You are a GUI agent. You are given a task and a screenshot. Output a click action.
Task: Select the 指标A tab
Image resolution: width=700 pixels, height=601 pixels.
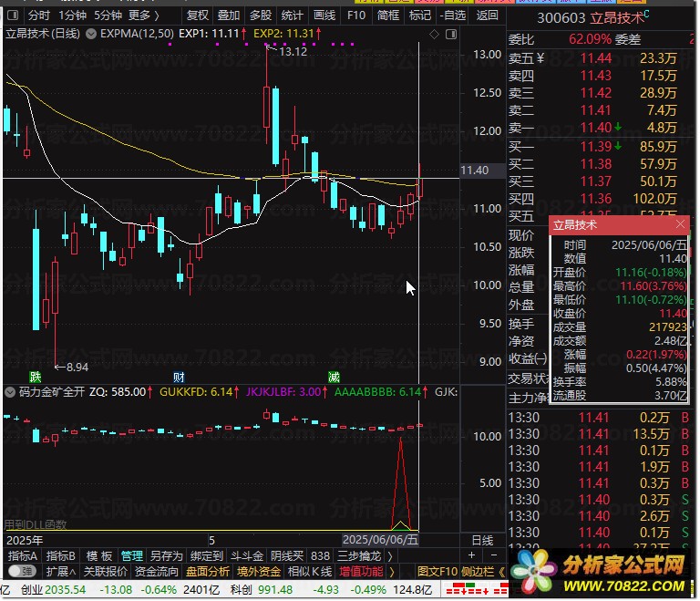22,556
